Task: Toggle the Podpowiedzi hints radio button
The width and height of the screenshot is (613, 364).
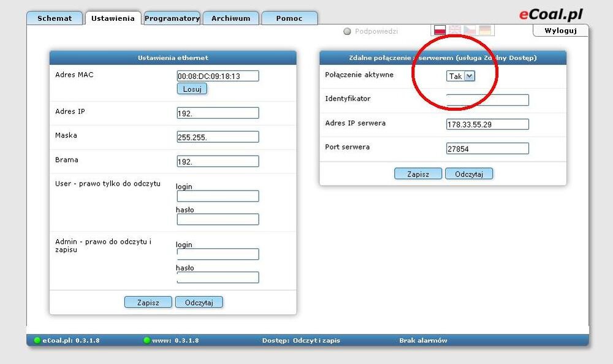Action: [x=347, y=31]
